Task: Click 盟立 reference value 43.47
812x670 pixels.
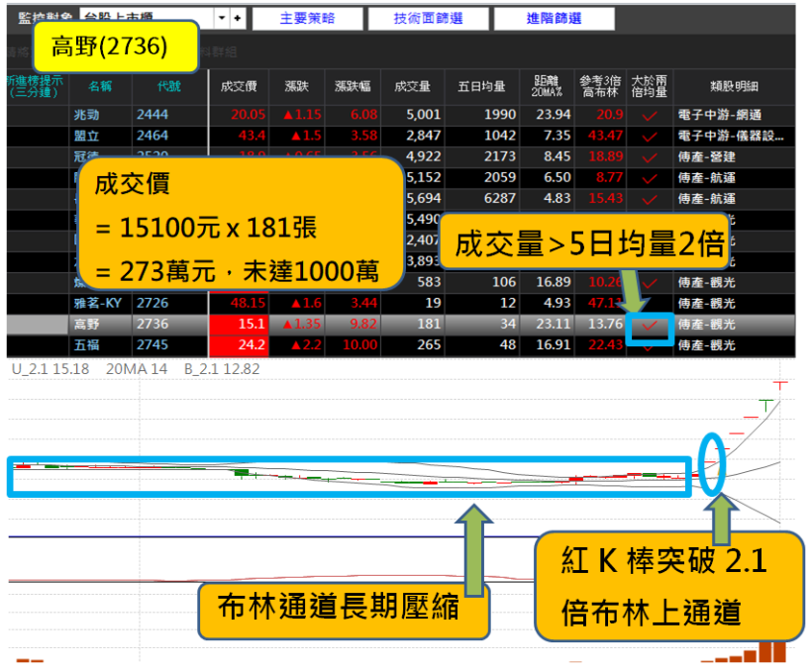Action: coord(605,136)
